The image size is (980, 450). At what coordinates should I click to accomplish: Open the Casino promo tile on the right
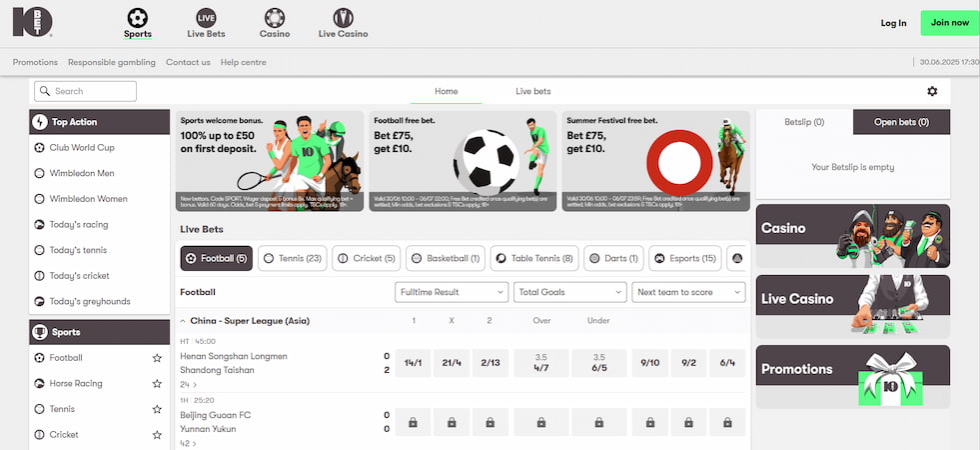click(x=853, y=236)
